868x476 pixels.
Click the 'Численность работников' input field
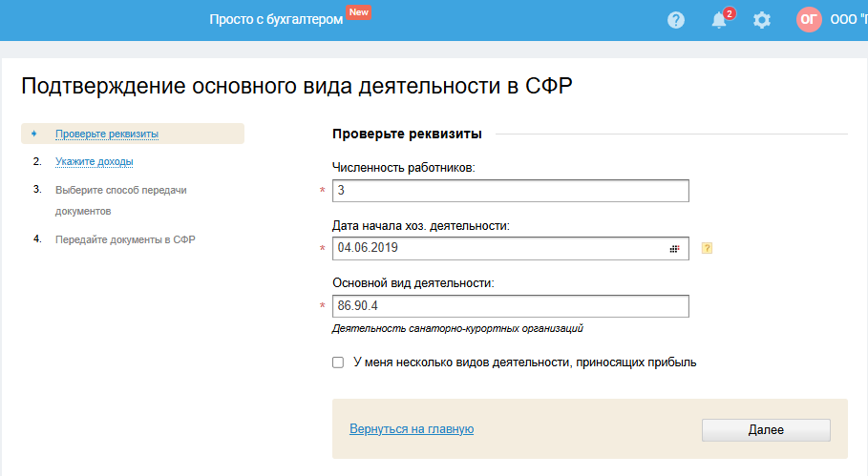point(510,192)
